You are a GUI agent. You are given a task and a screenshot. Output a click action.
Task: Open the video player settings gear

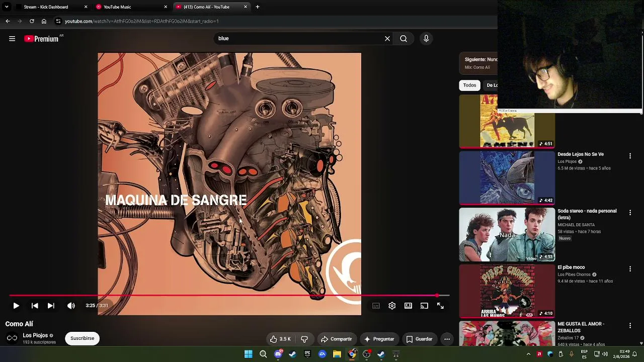coord(392,306)
